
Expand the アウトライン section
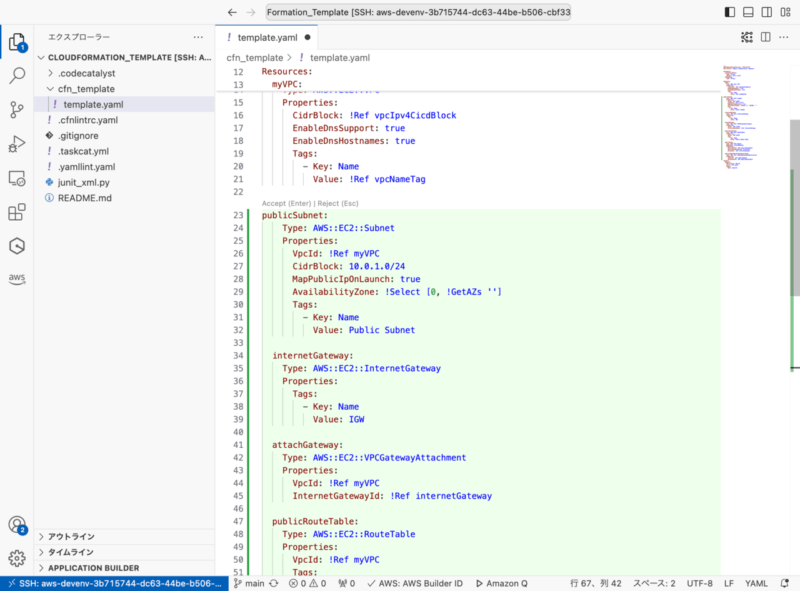(124, 536)
